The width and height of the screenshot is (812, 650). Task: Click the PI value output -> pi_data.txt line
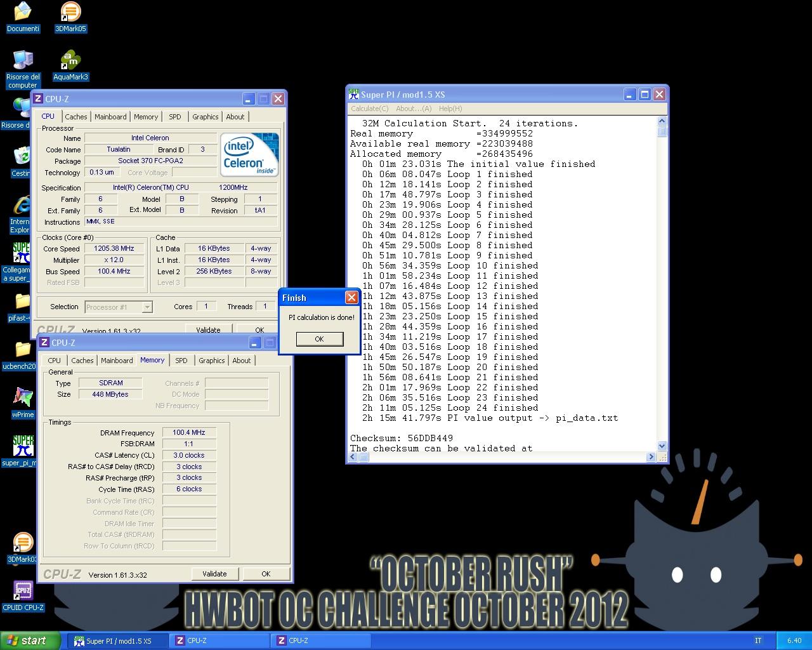point(490,418)
